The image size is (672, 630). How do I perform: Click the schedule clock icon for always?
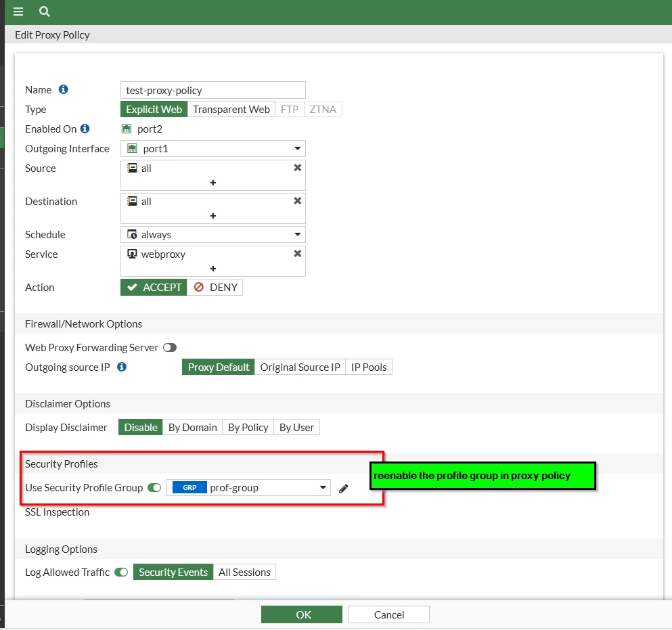coord(132,234)
